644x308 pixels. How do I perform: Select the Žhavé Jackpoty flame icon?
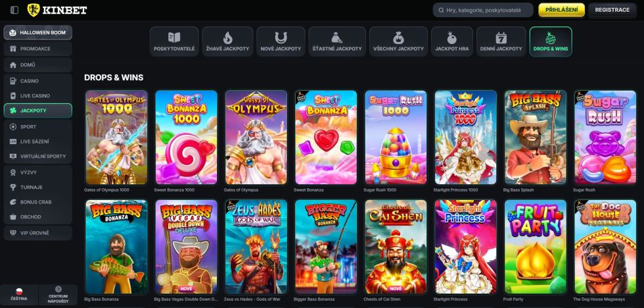click(227, 38)
